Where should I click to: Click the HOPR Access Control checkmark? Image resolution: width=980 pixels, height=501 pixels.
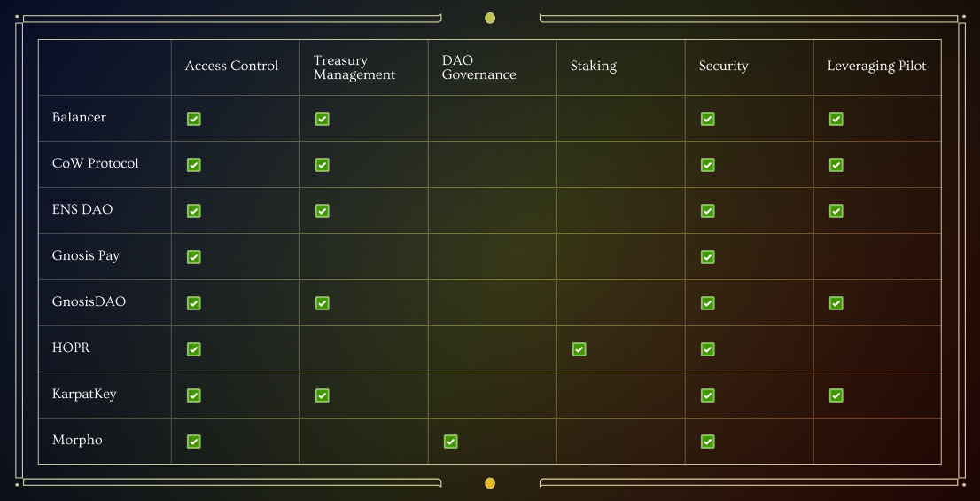pyautogui.click(x=194, y=349)
